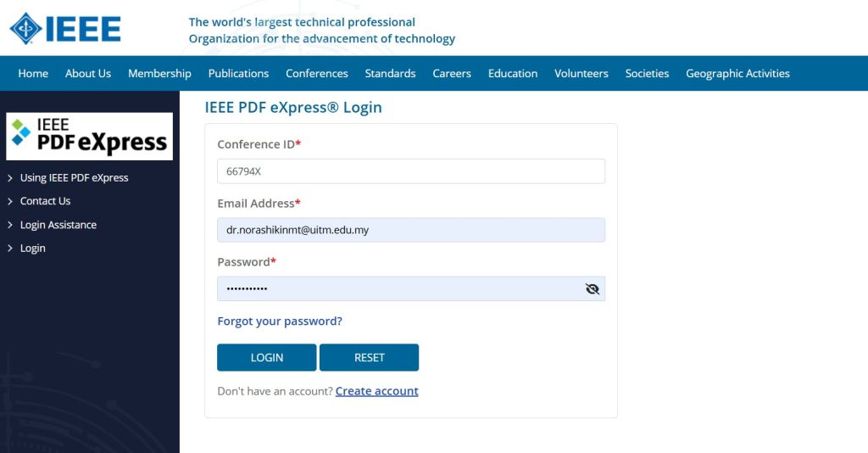This screenshot has width=868, height=453.
Task: Open Geographic Activities in the nav bar
Action: (737, 73)
